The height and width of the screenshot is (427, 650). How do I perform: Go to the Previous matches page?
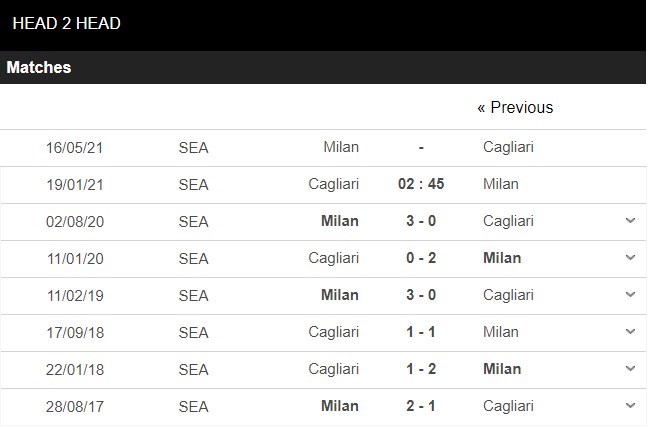point(515,107)
